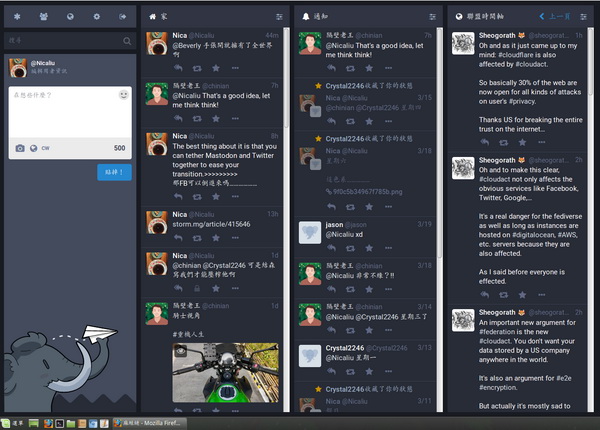This screenshot has height=430, width=600.
Task: Click the Home column header
Action: tap(213, 16)
